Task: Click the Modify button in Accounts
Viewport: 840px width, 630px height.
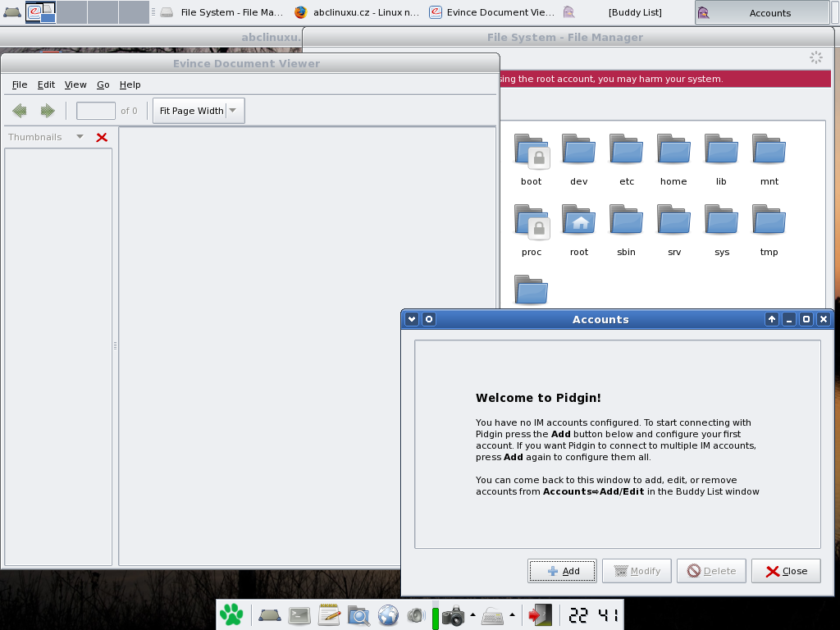Action: click(x=637, y=571)
